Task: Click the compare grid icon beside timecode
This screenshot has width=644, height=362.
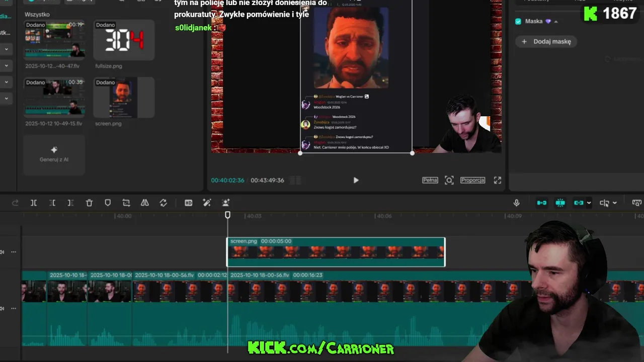Action: pyautogui.click(x=296, y=180)
